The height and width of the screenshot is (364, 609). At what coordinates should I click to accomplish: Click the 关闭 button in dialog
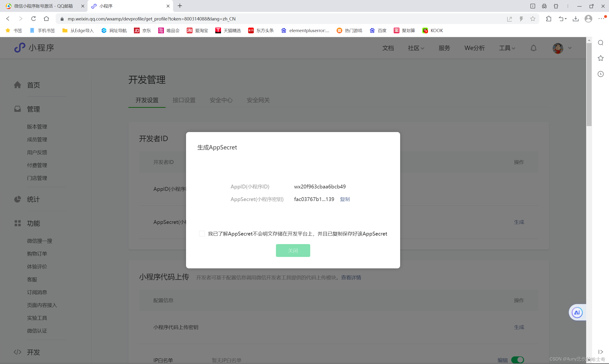(x=293, y=251)
